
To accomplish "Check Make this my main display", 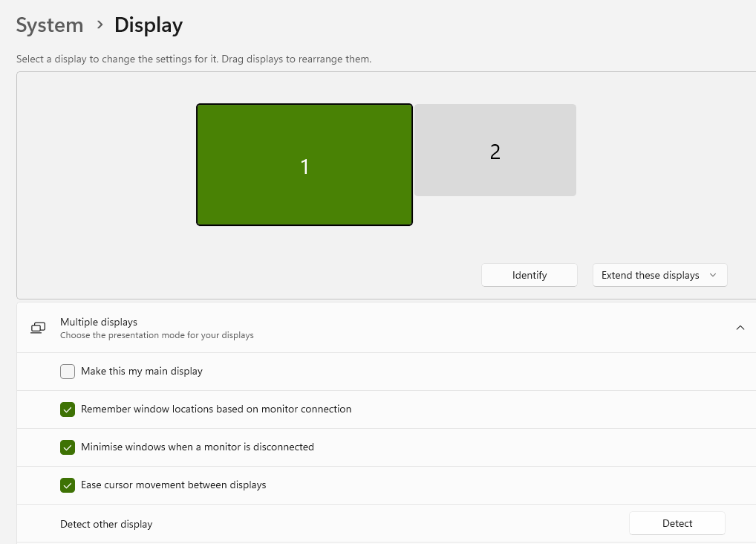I will (x=68, y=372).
